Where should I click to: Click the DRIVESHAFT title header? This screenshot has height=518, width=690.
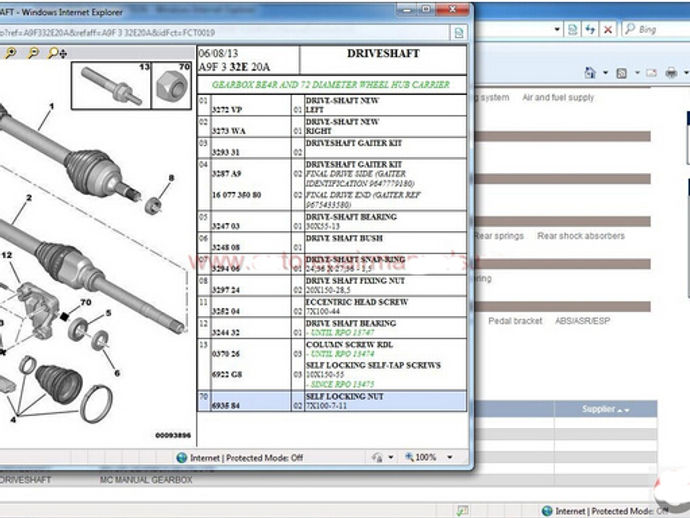383,53
